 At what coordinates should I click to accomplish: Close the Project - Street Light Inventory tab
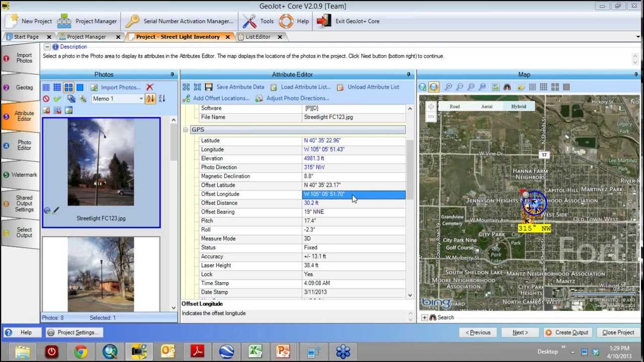(x=227, y=37)
